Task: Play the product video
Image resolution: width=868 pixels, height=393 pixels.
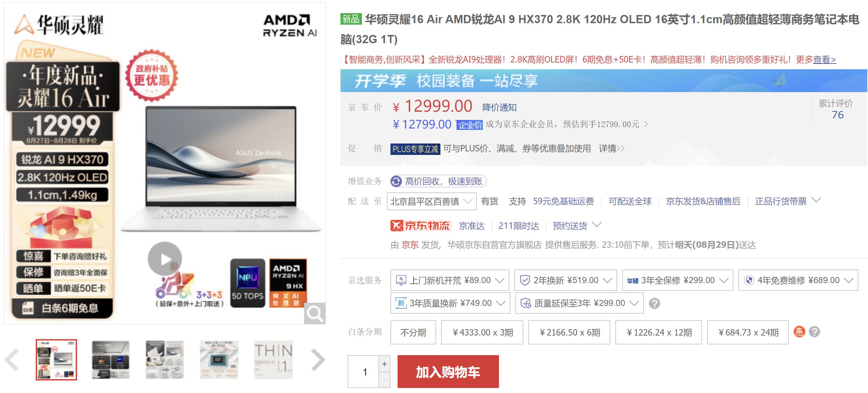Action: click(x=165, y=259)
